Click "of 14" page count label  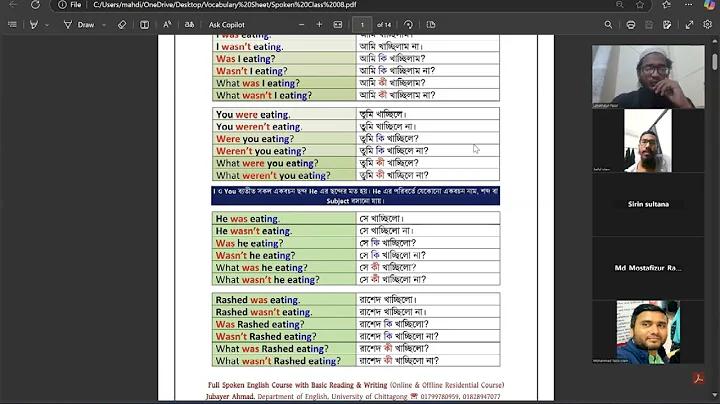[x=384, y=25]
